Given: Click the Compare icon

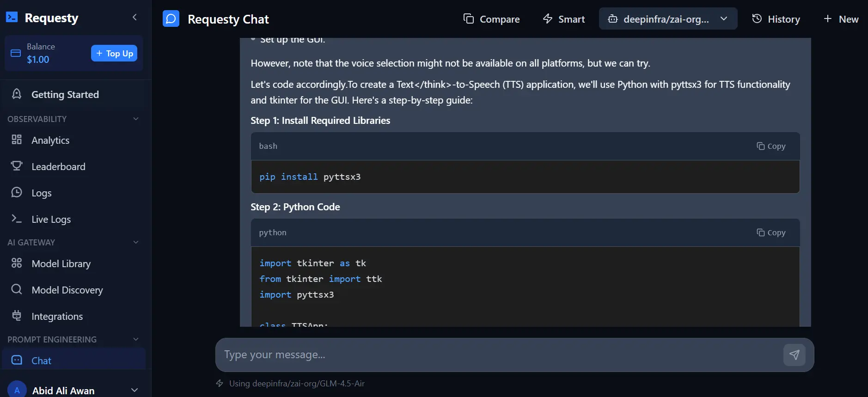Looking at the screenshot, I should click(x=469, y=18).
